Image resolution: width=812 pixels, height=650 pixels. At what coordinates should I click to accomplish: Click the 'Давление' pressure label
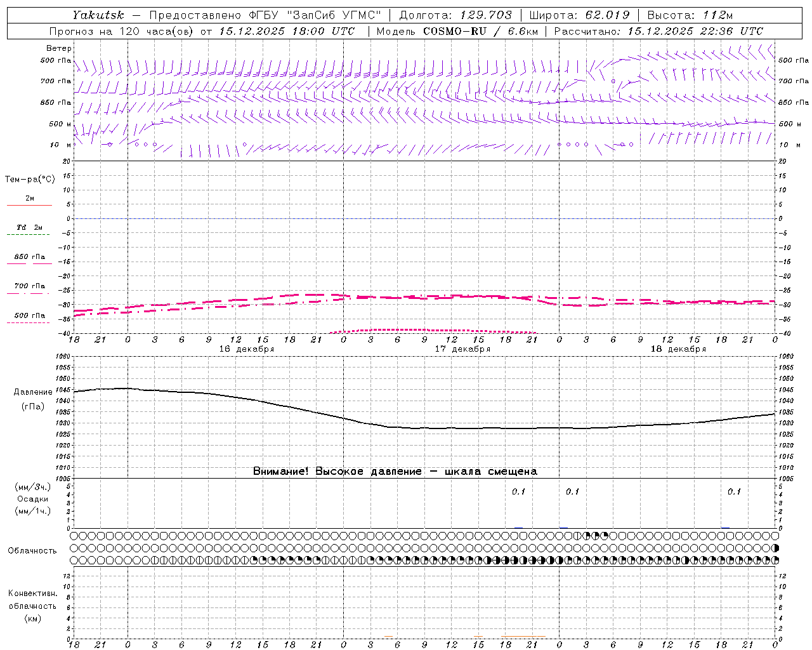pyautogui.click(x=33, y=392)
